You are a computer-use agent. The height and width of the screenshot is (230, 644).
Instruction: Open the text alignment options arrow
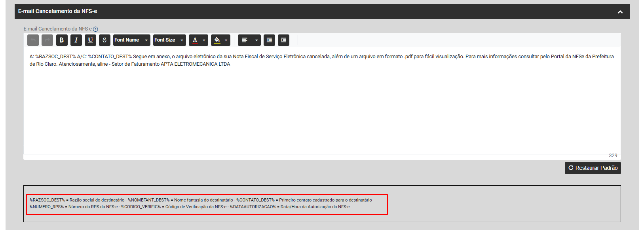256,40
